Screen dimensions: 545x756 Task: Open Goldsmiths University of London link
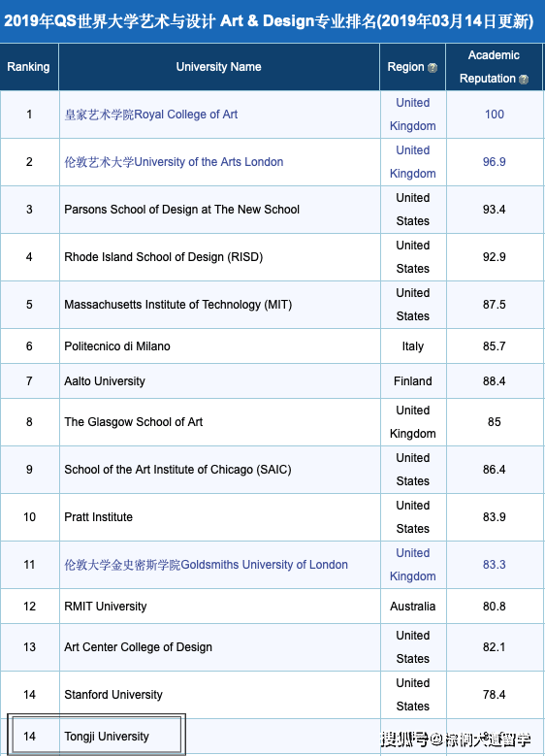206,565
